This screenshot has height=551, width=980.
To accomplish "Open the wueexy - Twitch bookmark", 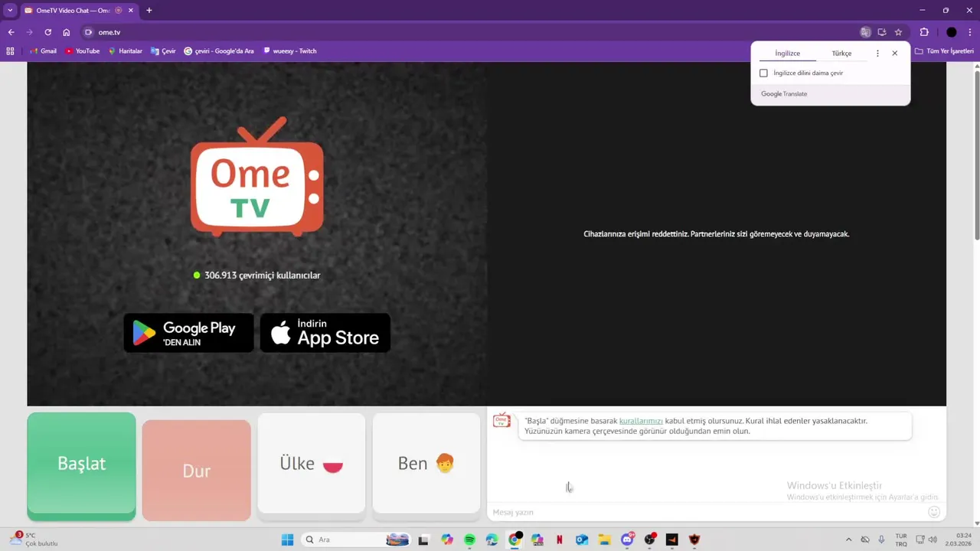I will 289,51.
